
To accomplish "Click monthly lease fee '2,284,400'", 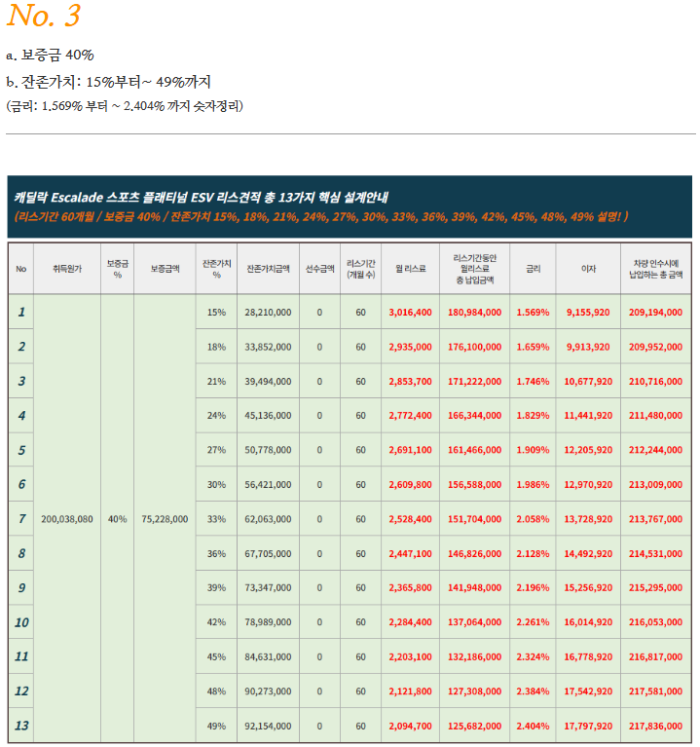I will point(411,622).
